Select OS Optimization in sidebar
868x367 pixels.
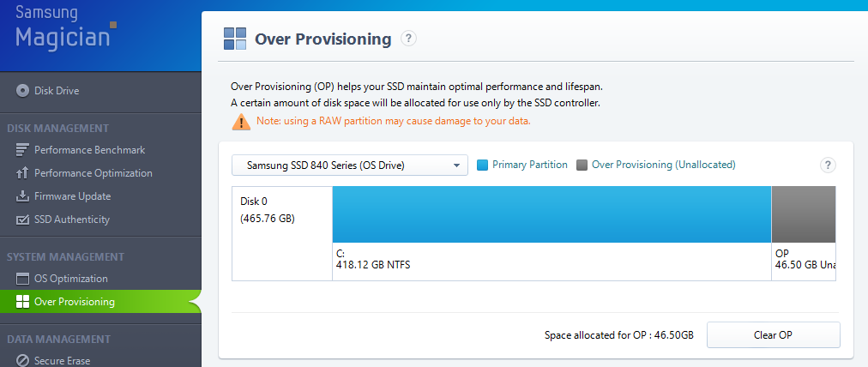(70, 279)
